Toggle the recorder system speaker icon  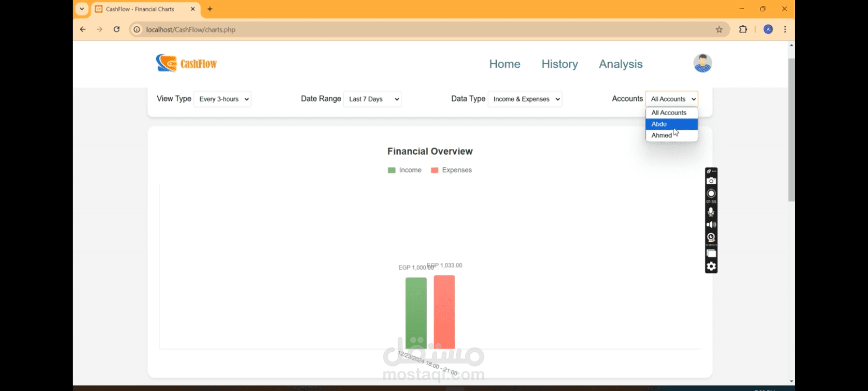(711, 224)
